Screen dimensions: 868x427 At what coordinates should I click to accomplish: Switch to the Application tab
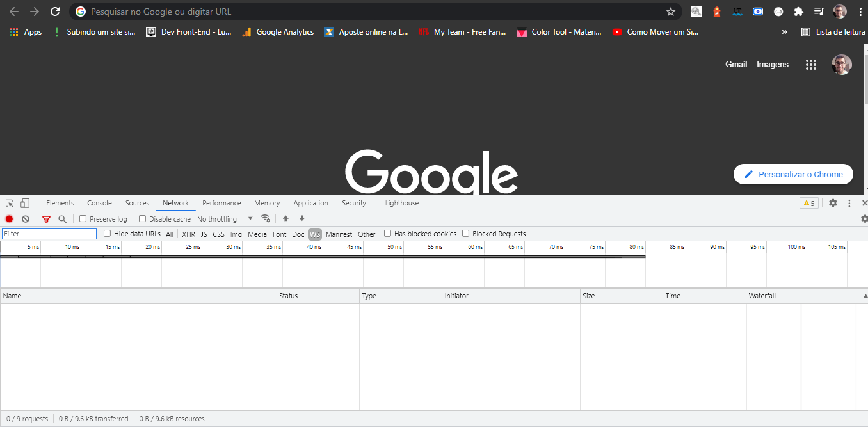pos(310,203)
